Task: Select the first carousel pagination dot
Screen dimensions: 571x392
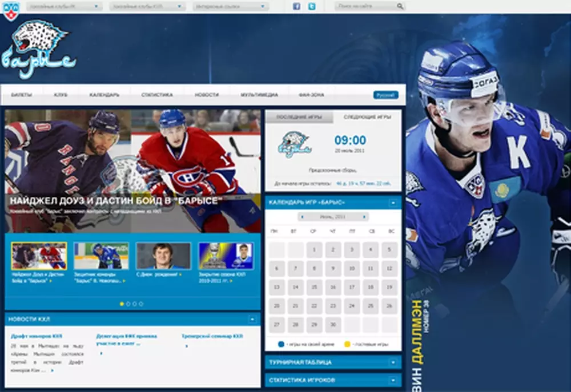Action: [122, 304]
